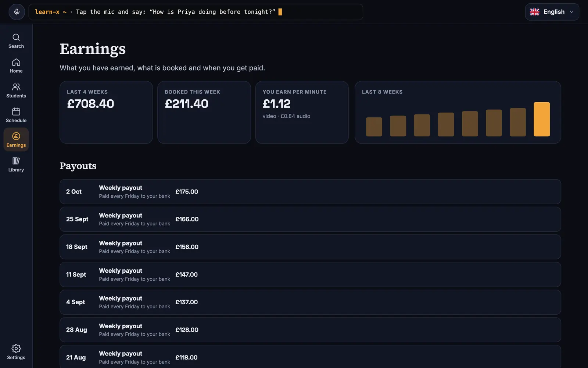Open the Students section
The width and height of the screenshot is (588, 368).
coord(16,91)
